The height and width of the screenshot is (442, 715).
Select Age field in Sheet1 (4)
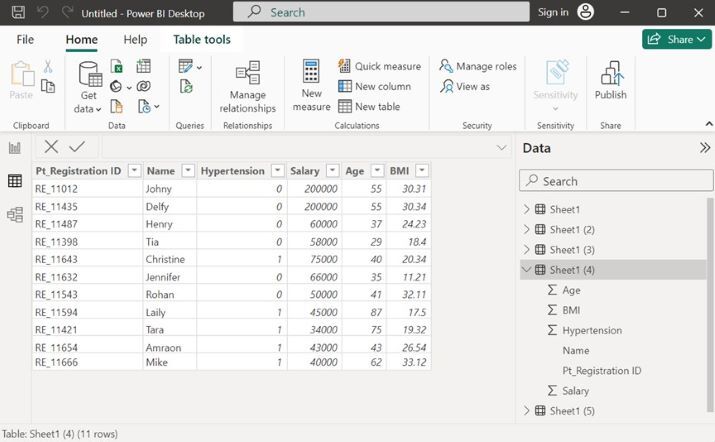571,290
